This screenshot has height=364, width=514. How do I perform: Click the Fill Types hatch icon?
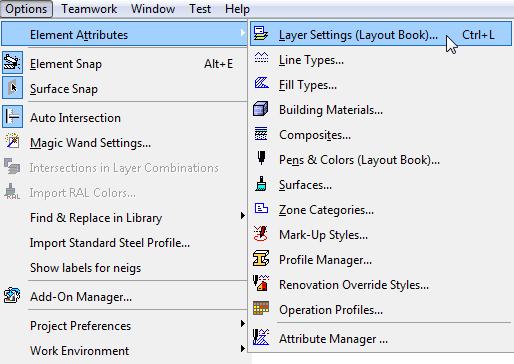pos(262,83)
